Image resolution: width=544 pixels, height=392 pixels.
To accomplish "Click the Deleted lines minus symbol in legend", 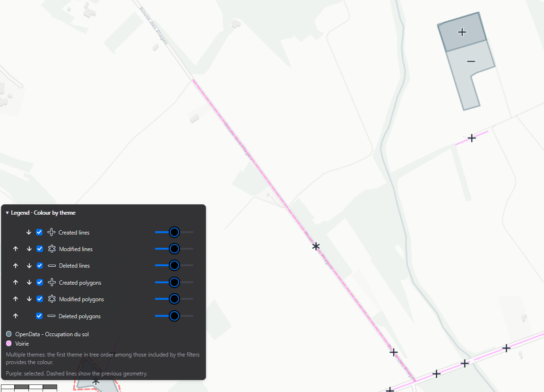I will point(52,266).
